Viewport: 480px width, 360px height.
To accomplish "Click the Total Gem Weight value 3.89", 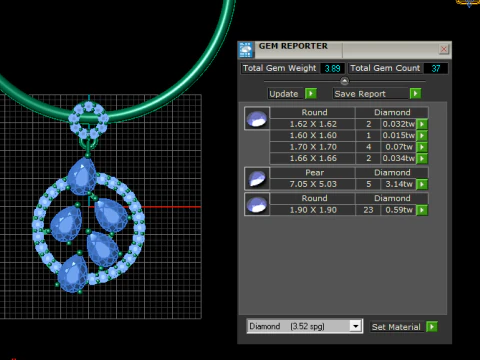I will pyautogui.click(x=332, y=68).
